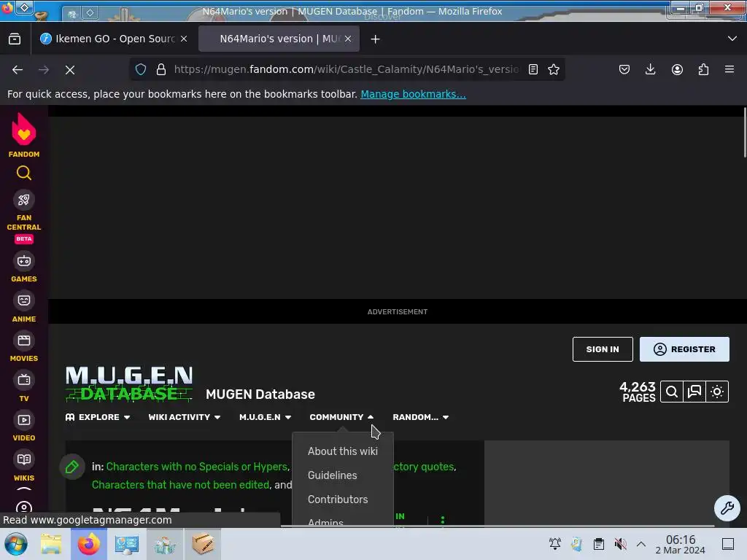Open the taskbar file manager

51,544
